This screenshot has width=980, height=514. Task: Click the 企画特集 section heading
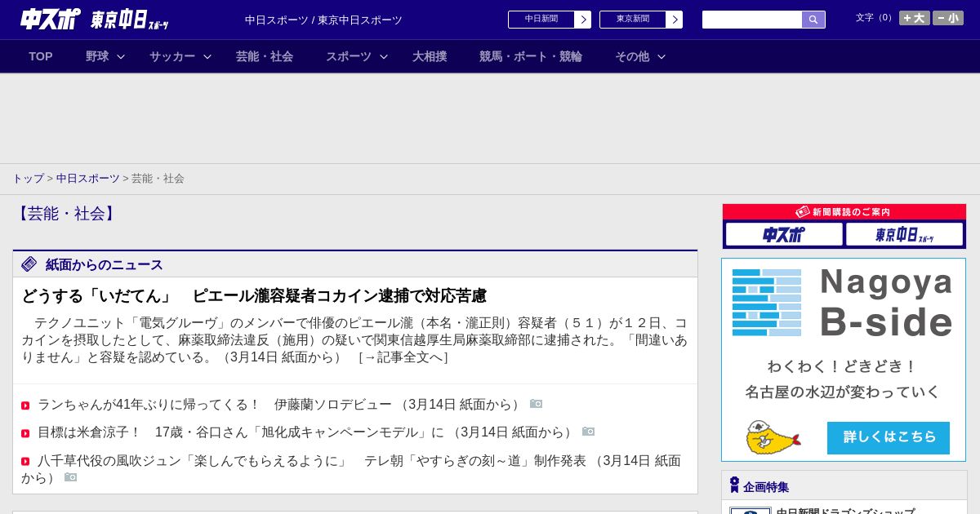(x=766, y=487)
